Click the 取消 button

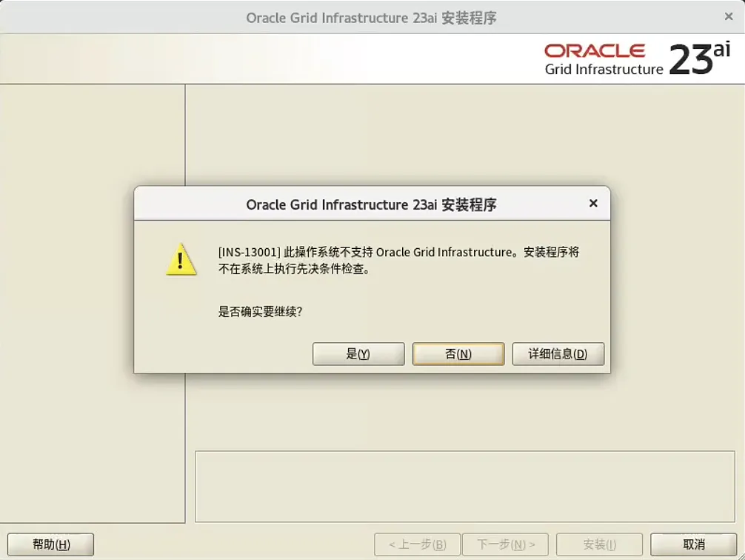tap(694, 544)
